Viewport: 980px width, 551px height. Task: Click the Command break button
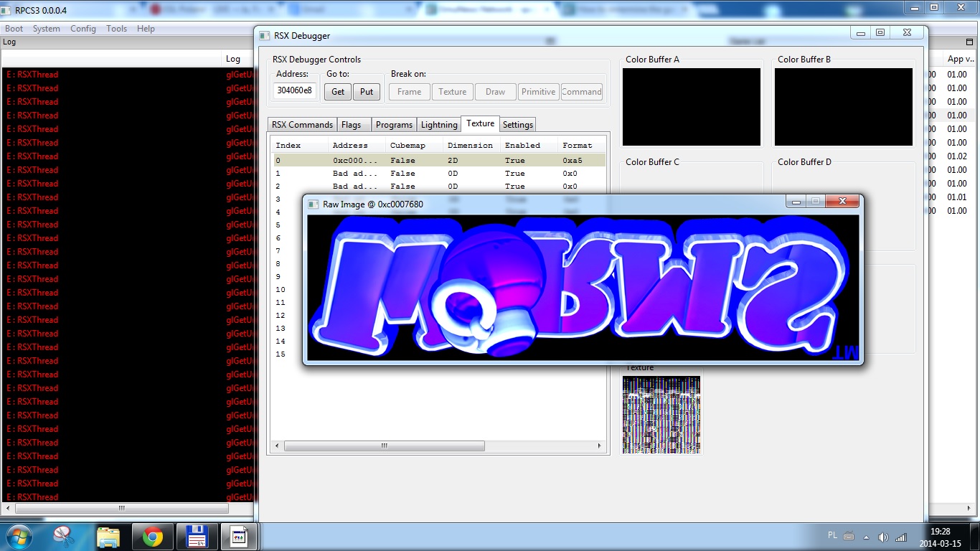582,91
